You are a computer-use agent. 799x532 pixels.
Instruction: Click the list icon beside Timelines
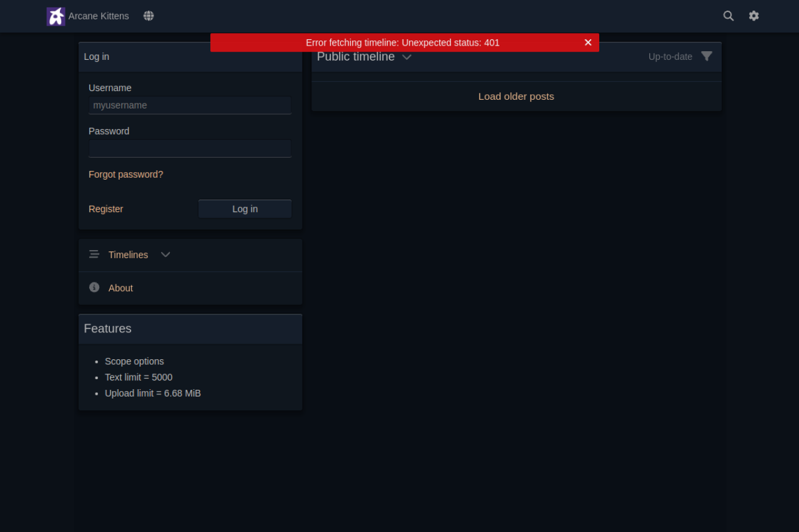point(94,254)
